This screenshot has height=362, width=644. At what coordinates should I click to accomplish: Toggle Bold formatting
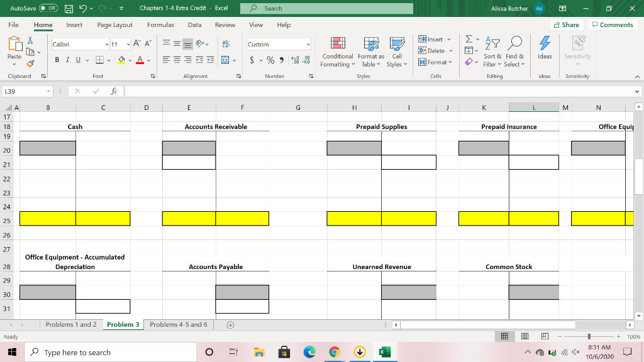click(x=57, y=60)
